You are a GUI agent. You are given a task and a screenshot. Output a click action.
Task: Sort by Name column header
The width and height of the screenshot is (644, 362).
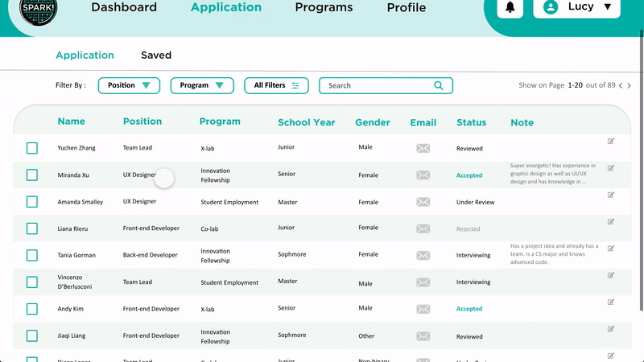click(x=71, y=121)
